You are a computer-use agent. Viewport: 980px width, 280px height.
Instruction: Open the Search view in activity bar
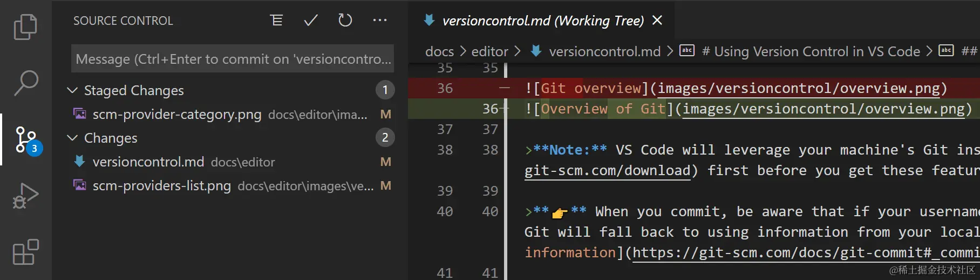pyautogui.click(x=25, y=83)
